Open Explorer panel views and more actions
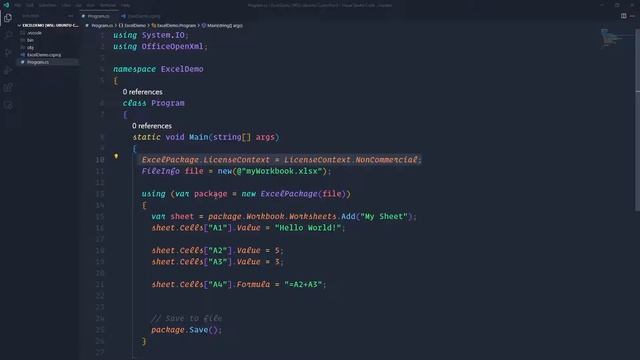This screenshot has height=360, width=640. pos(71,16)
